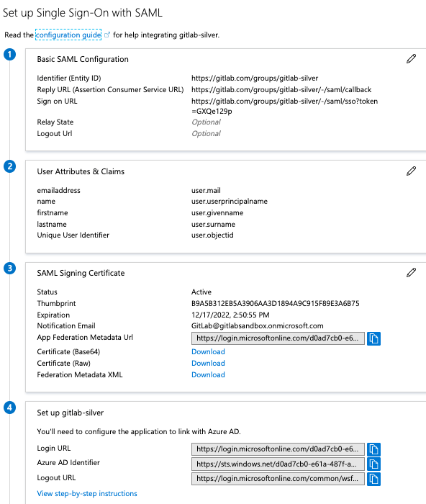Edit the User Attributes & Claims section
426x504 pixels.
(411, 171)
